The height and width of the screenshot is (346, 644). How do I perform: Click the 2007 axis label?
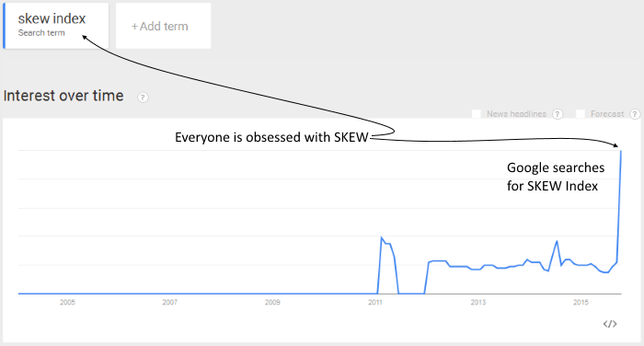[x=169, y=303]
